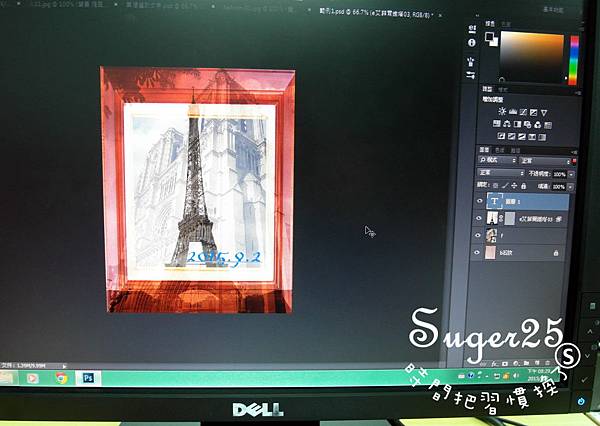Hide the locked background layer
This screenshot has height=426, width=600.
click(477, 252)
